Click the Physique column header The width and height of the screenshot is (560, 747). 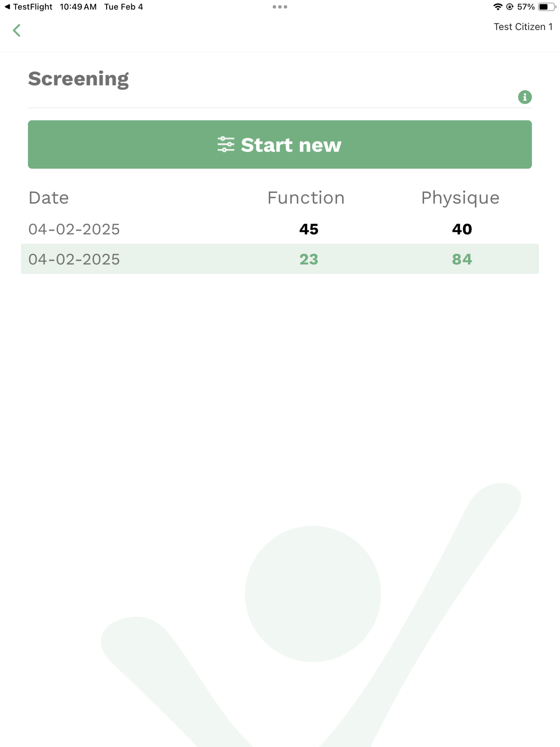(x=460, y=198)
